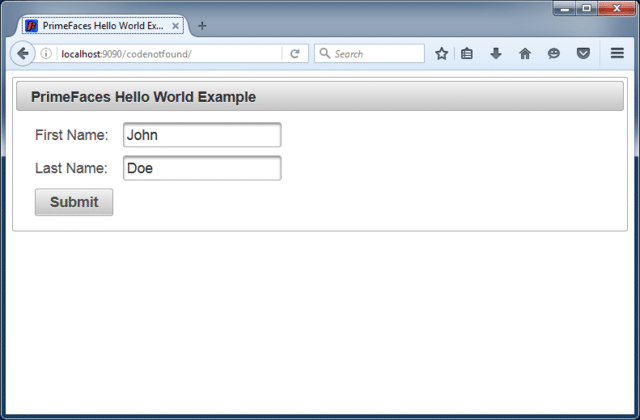Close the browser window
Image resolution: width=640 pixels, height=420 pixels.
(616, 9)
